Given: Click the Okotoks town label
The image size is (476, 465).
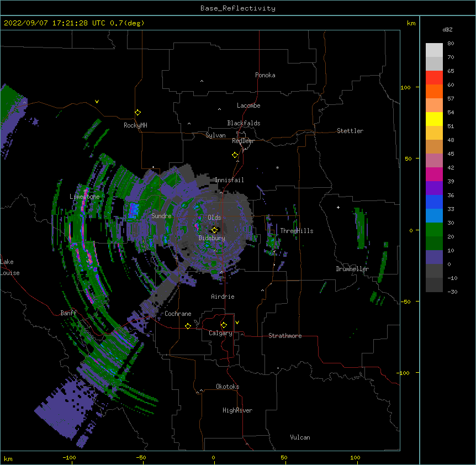Looking at the screenshot, I should 228,387.
